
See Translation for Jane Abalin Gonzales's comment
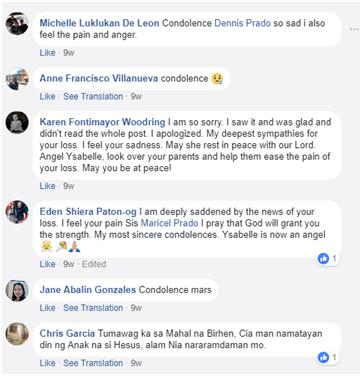[93, 308]
